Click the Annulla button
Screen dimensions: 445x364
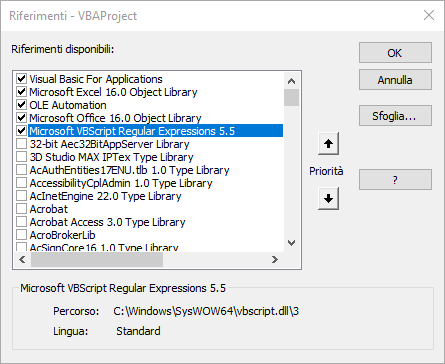[395, 80]
